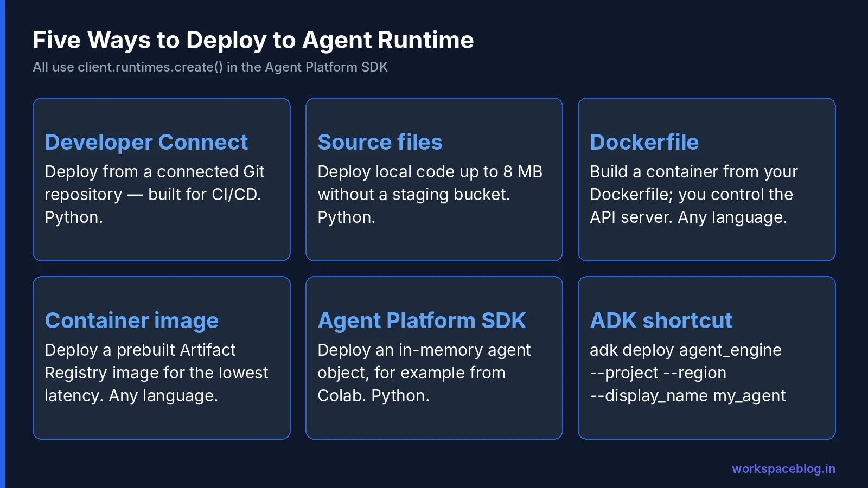Select the Container image card heading
The width and height of the screenshot is (868, 488).
pyautogui.click(x=132, y=320)
